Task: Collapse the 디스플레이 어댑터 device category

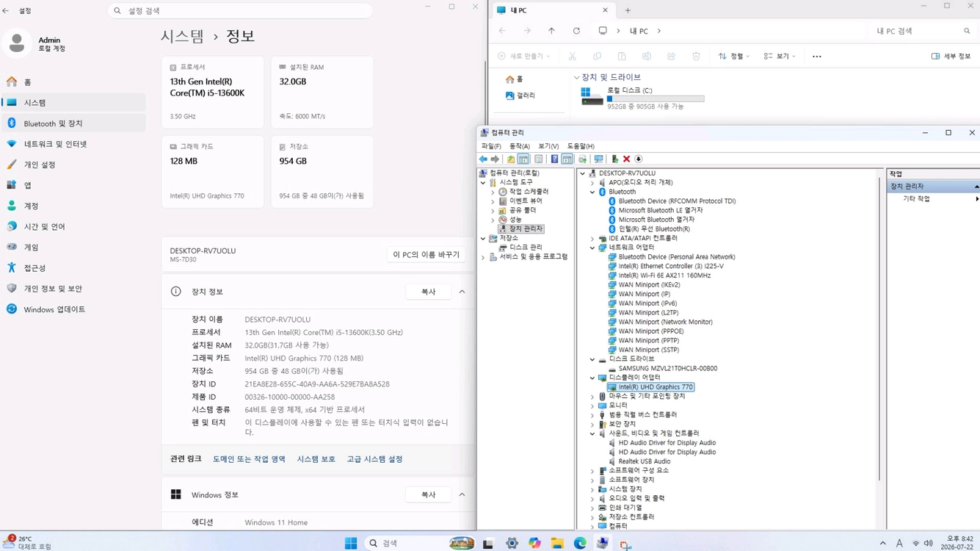Action: point(592,378)
